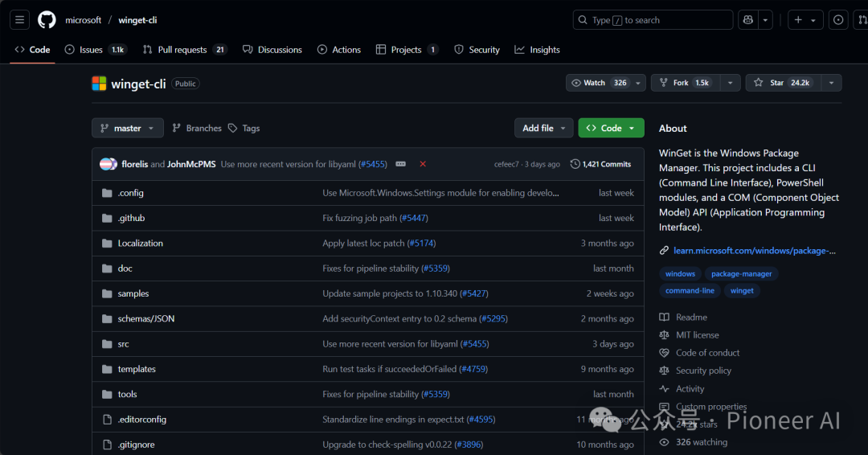Open the .config folder
This screenshot has height=455, width=868.
click(131, 193)
